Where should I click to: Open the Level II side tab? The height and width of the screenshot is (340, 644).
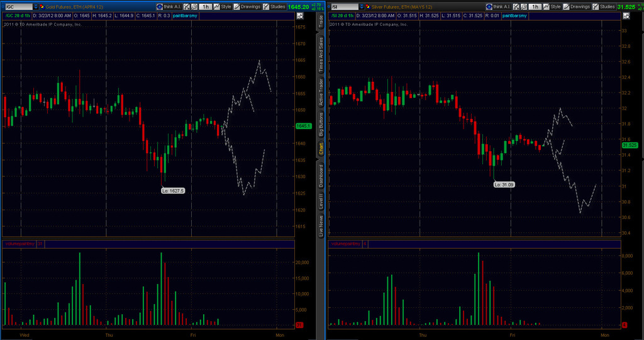(321, 201)
